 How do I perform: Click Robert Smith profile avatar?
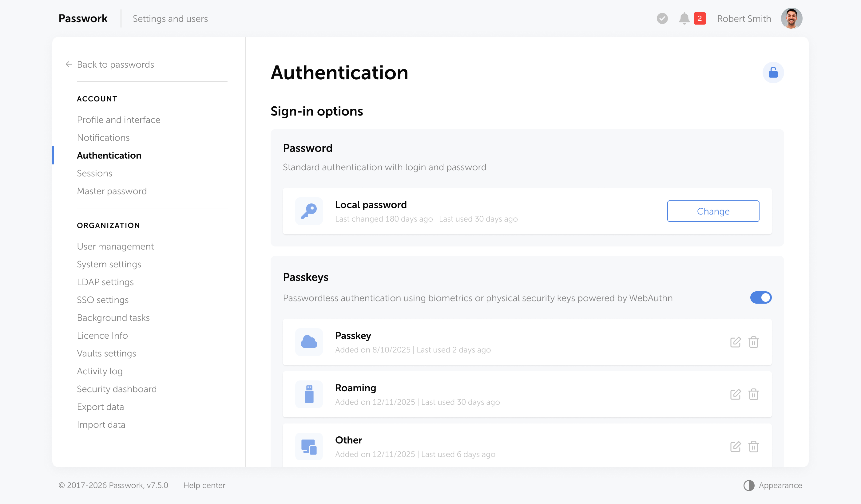click(x=791, y=18)
